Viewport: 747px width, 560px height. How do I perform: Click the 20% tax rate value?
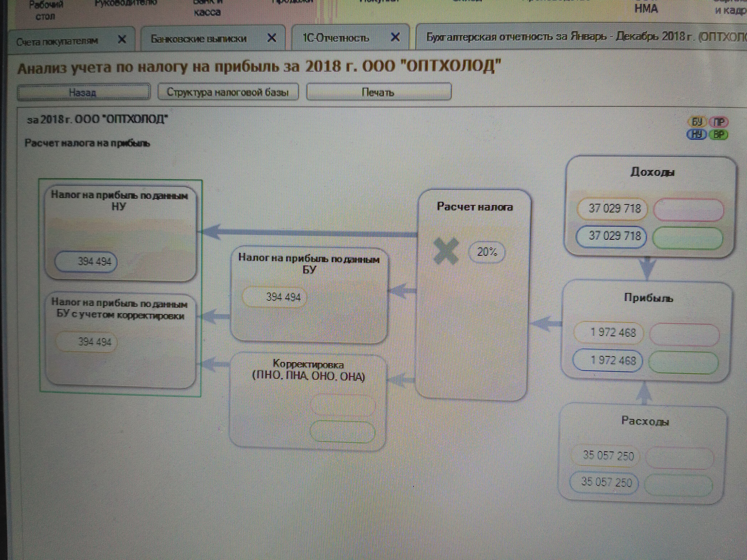(x=487, y=252)
